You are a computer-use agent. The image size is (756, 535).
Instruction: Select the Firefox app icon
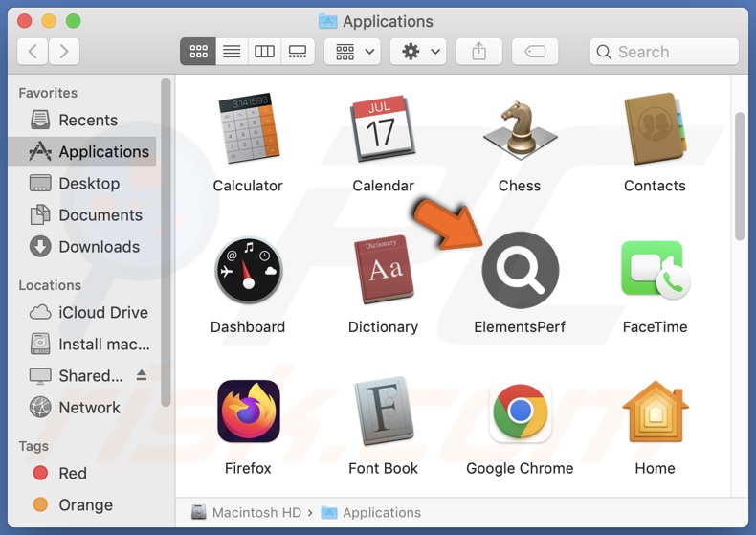pyautogui.click(x=248, y=412)
